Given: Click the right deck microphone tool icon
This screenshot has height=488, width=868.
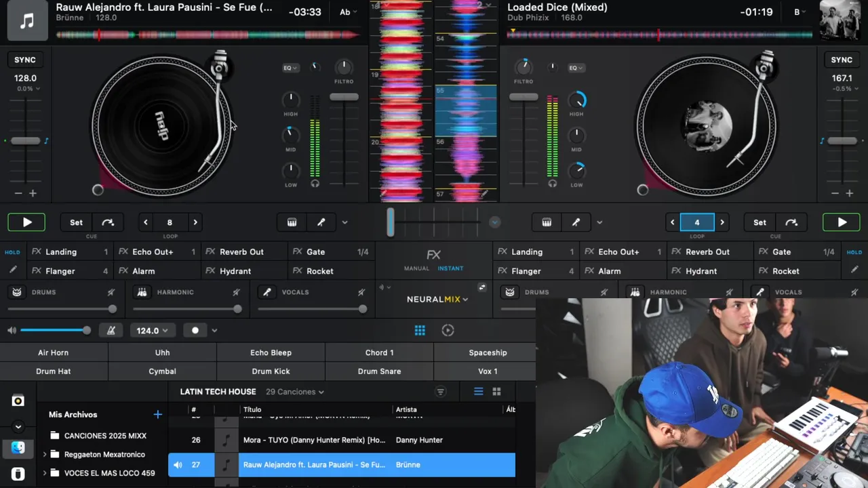Looking at the screenshot, I should 576,222.
